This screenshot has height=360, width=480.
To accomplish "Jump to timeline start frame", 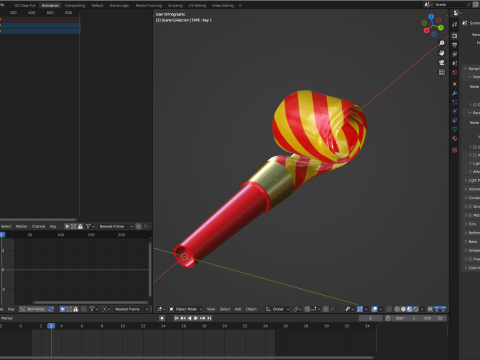I will click(x=177, y=318).
